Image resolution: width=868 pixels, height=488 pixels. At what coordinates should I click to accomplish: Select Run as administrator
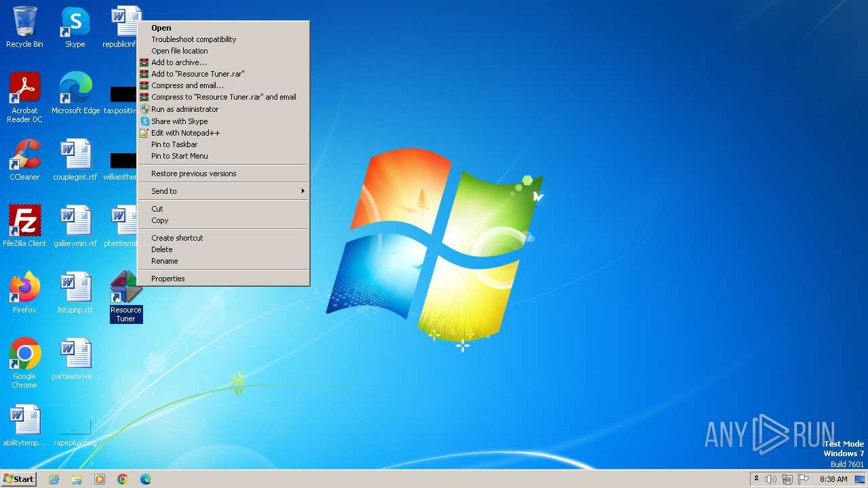224,109
